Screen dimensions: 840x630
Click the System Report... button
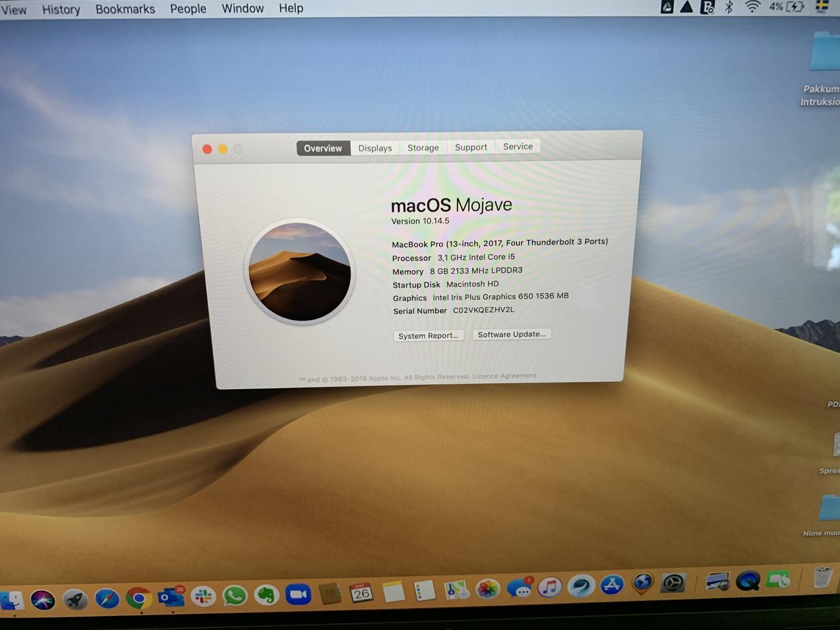(x=428, y=335)
